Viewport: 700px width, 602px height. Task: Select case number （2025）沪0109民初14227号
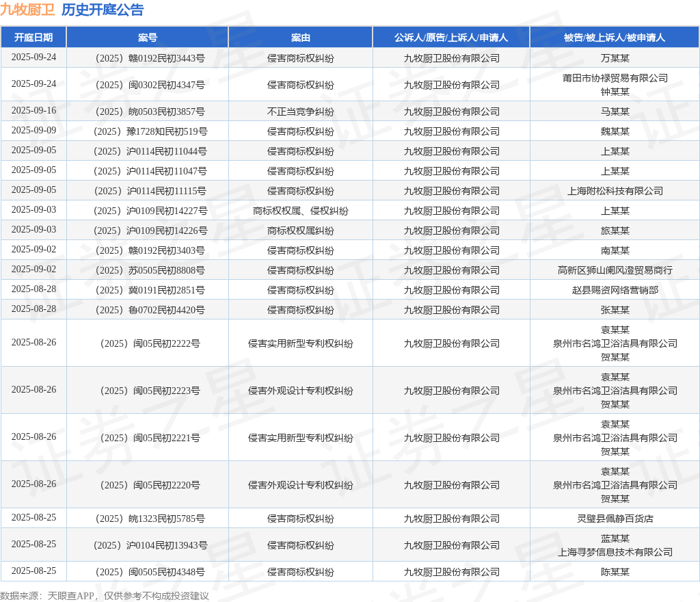[x=148, y=211]
